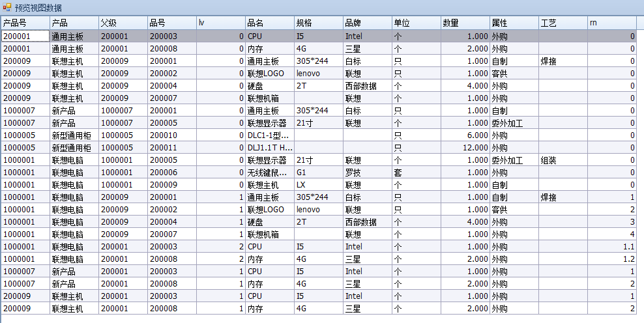Image resolution: width=644 pixels, height=323 pixels.
Task: Click the 套 unit cell
Action: pos(417,173)
